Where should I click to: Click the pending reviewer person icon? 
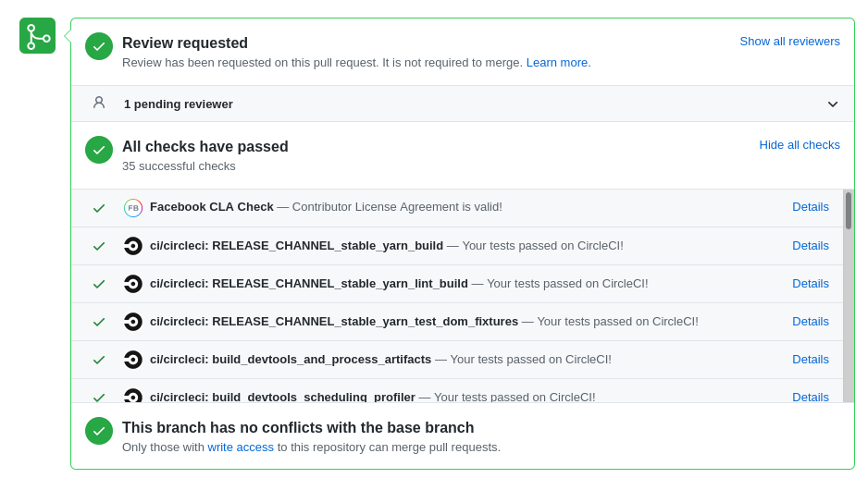pos(99,103)
